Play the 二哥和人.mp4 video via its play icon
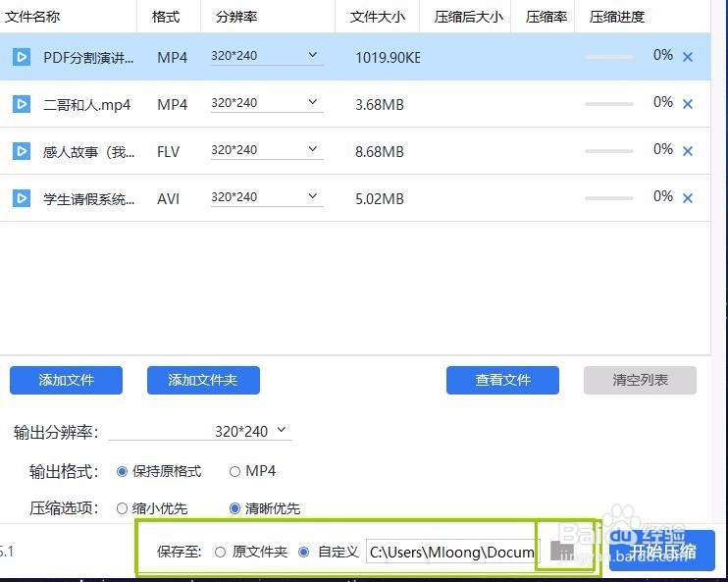Screen dimensions: 728x582 pyautogui.click(x=22, y=104)
